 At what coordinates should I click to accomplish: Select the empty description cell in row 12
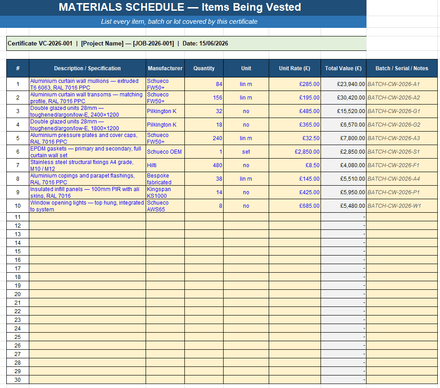pos(87,226)
